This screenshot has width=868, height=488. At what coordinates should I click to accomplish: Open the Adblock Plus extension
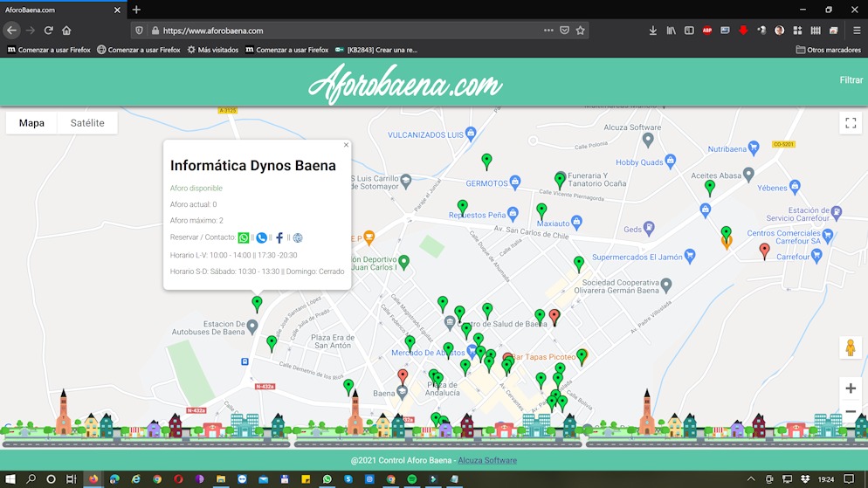(707, 31)
